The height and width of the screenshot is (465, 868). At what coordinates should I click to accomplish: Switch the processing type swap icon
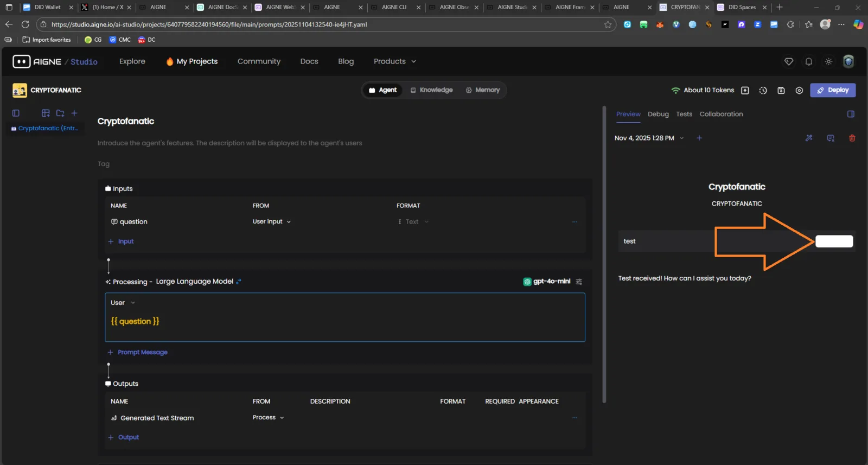point(239,282)
